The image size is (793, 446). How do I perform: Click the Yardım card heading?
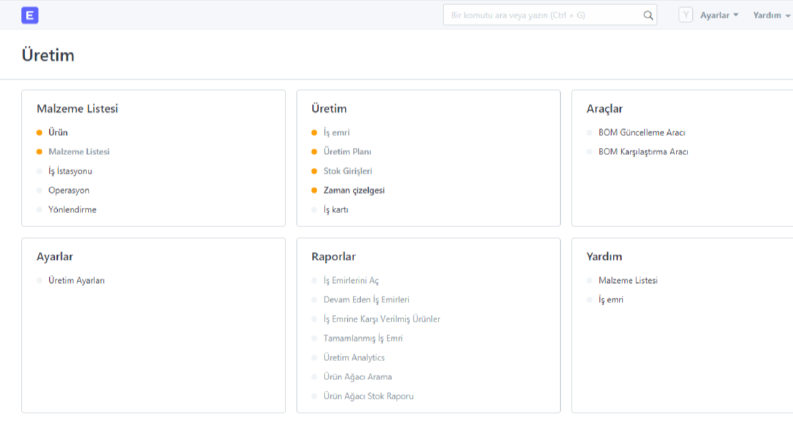point(604,256)
